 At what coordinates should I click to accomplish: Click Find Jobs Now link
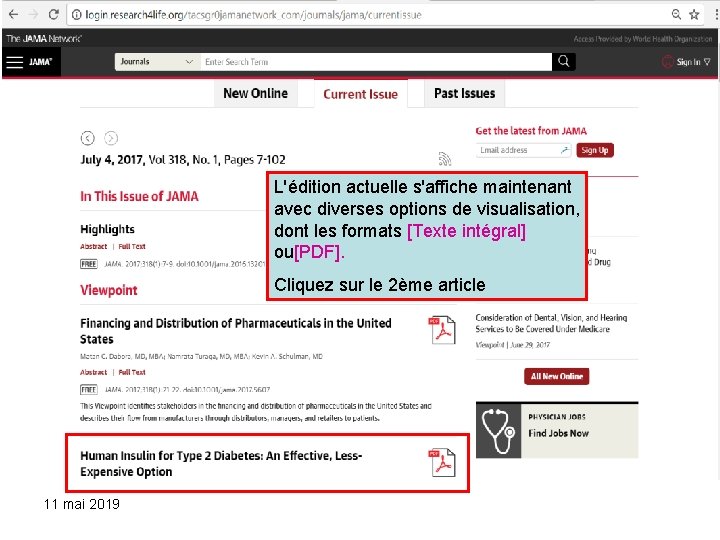pyautogui.click(x=558, y=433)
